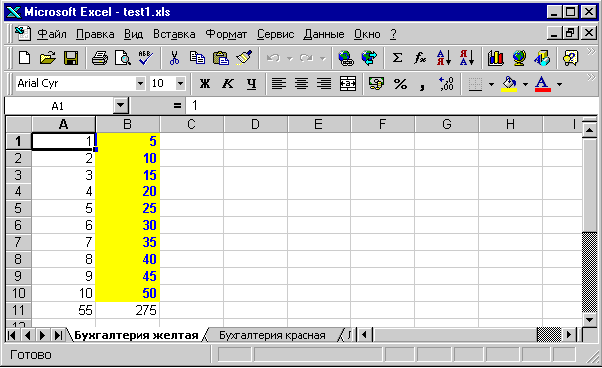Expand the Arial Cyr font dropdown
The image size is (602, 368).
pyautogui.click(x=141, y=83)
